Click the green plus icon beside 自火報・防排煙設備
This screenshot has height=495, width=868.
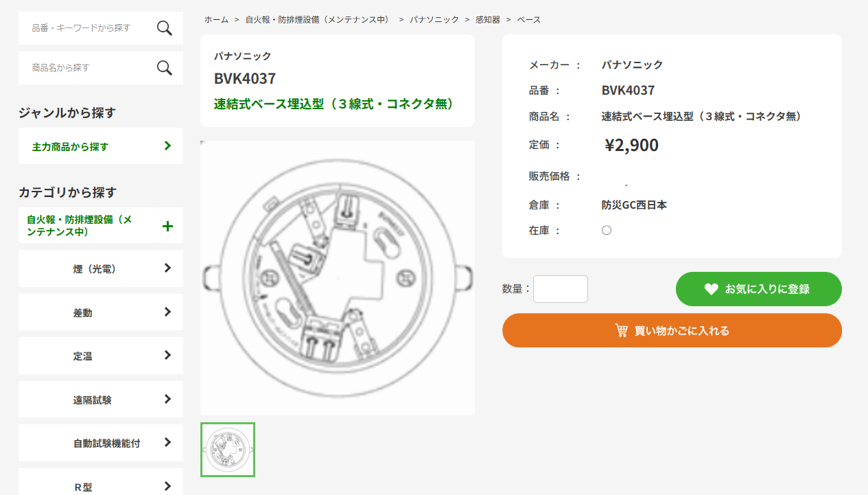pos(167,226)
